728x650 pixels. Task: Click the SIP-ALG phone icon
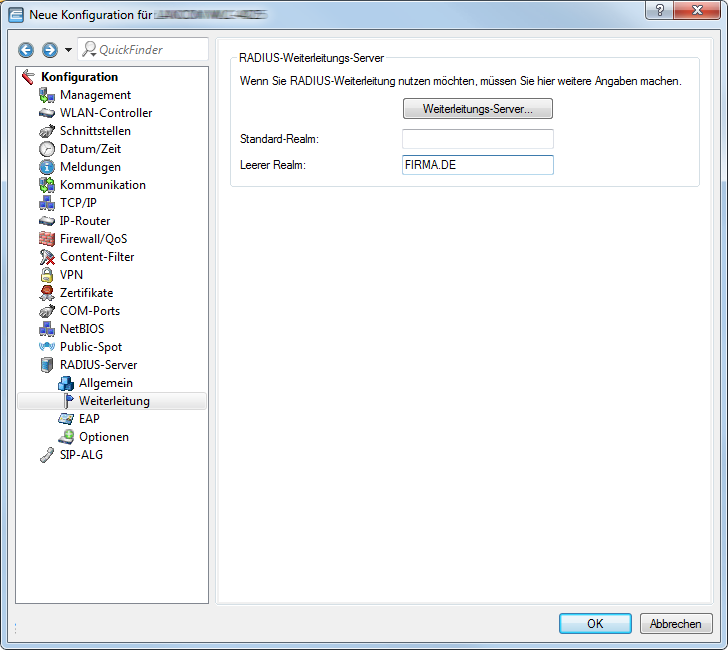(46, 455)
